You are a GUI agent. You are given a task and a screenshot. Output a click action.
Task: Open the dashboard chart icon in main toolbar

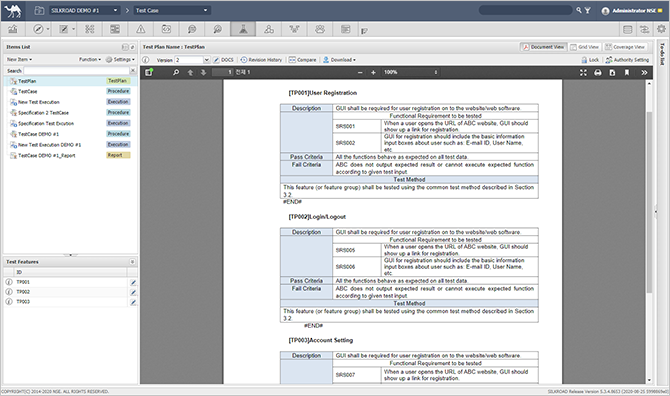click(x=13, y=29)
